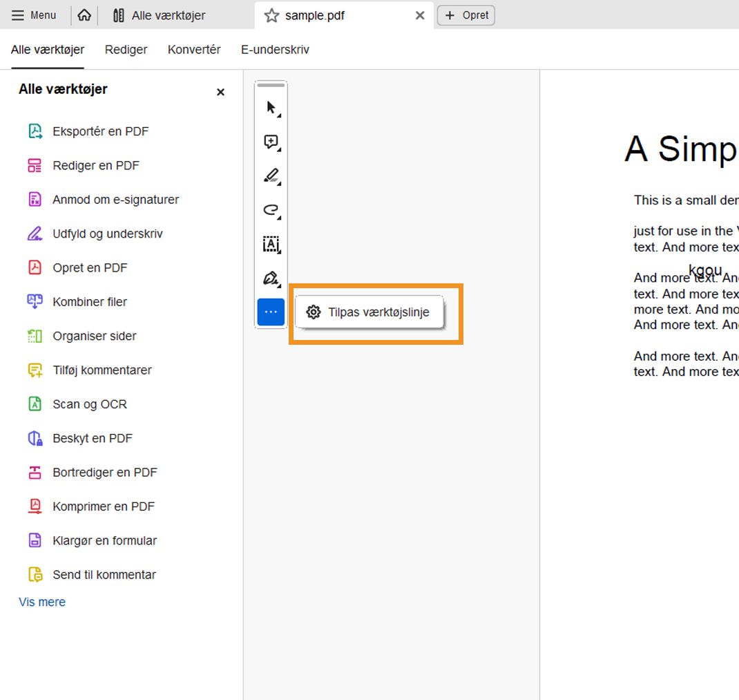739x700 pixels.
Task: Click the Organiser sider icon
Action: 35,336
